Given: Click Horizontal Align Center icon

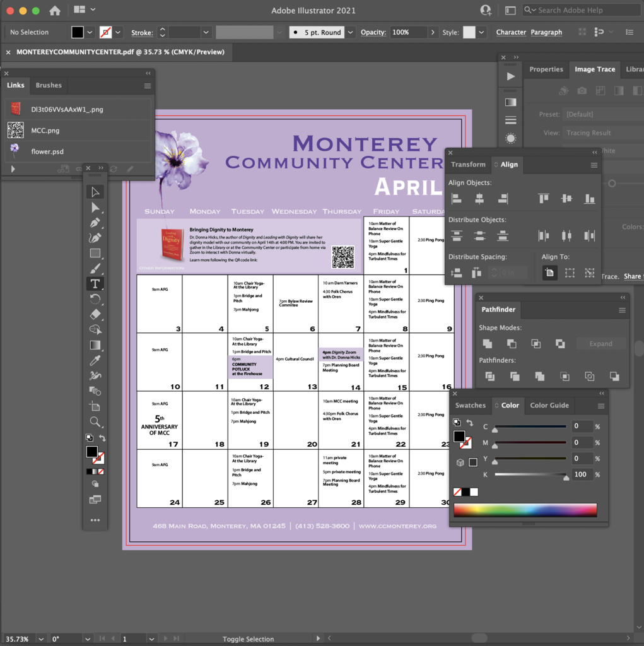Looking at the screenshot, I should (479, 199).
